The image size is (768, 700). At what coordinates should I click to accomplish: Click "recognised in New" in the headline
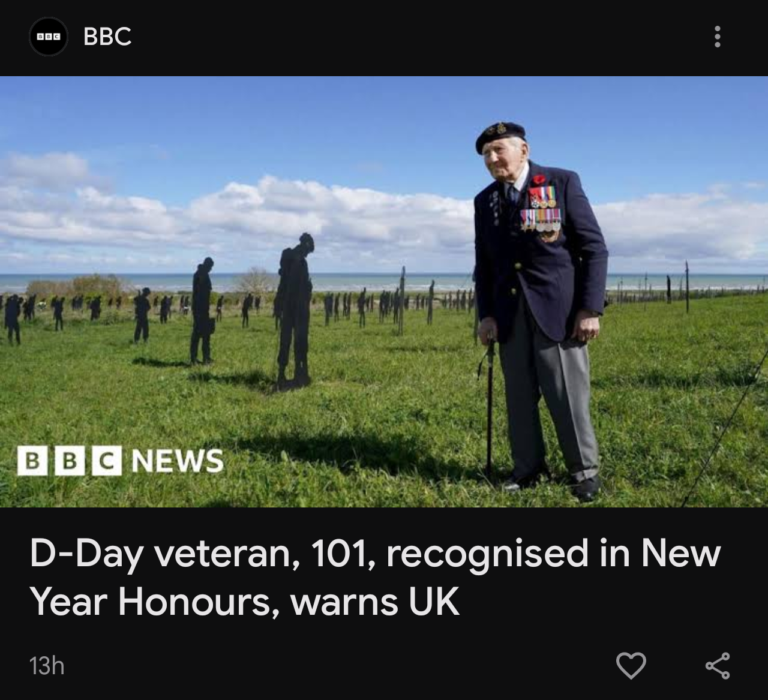(553, 553)
